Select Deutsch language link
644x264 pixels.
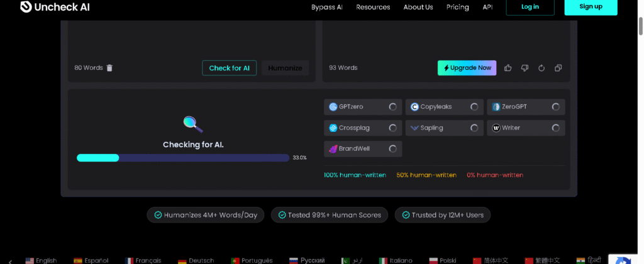click(x=196, y=260)
